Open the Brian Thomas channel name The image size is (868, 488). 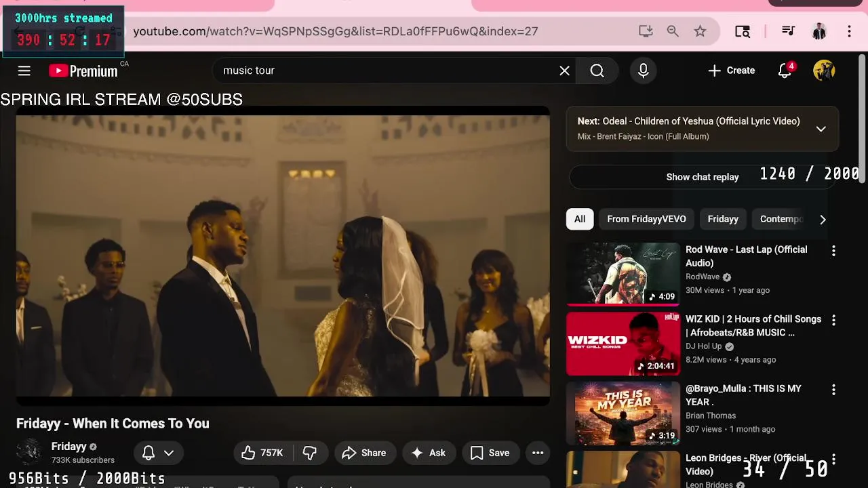coord(711,415)
